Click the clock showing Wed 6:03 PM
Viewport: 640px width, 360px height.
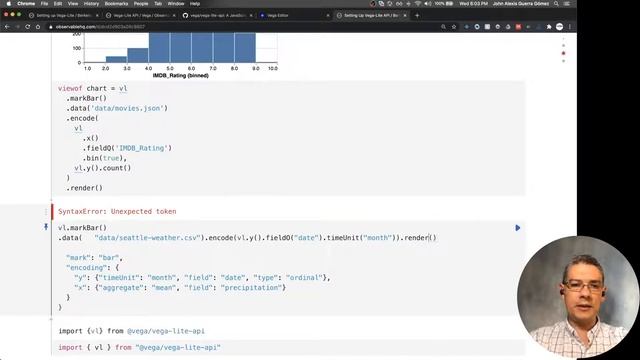pos(473,4)
